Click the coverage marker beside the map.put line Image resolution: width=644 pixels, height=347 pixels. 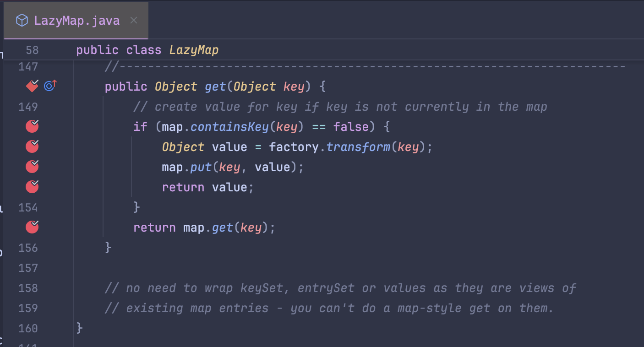(x=32, y=167)
